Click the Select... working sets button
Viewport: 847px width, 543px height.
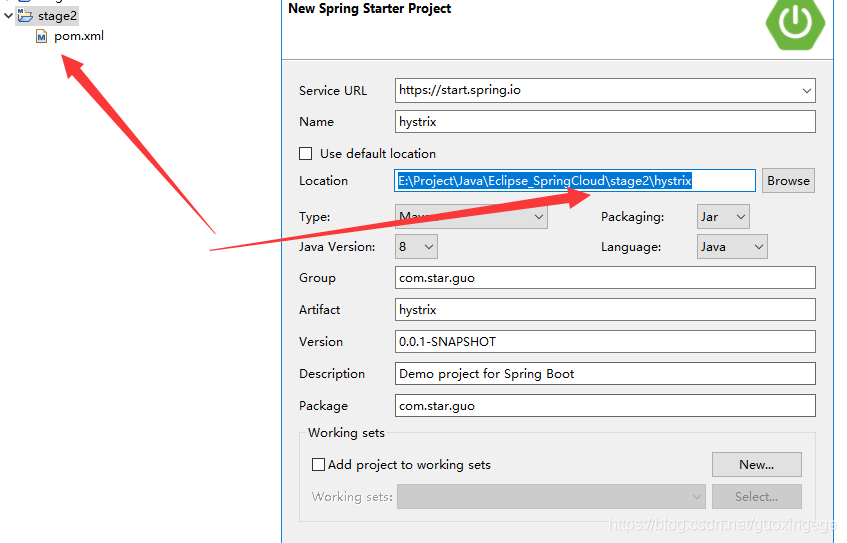tap(756, 497)
